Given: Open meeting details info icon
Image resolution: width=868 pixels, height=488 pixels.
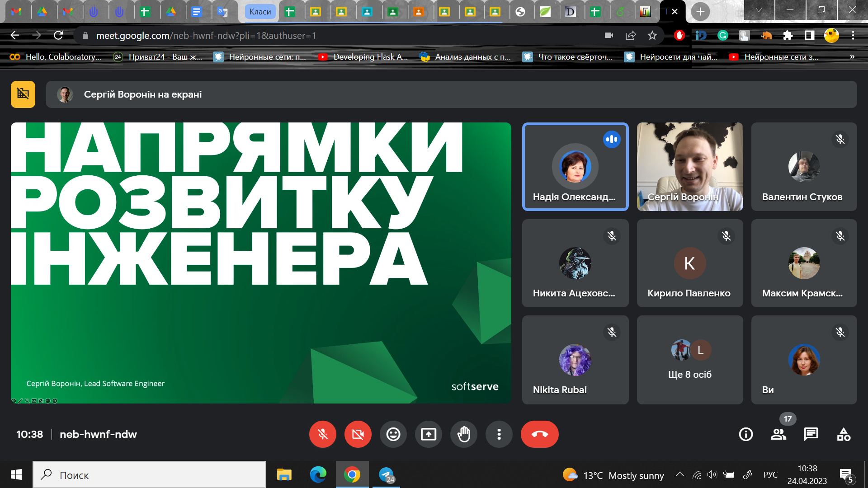Looking at the screenshot, I should point(745,434).
